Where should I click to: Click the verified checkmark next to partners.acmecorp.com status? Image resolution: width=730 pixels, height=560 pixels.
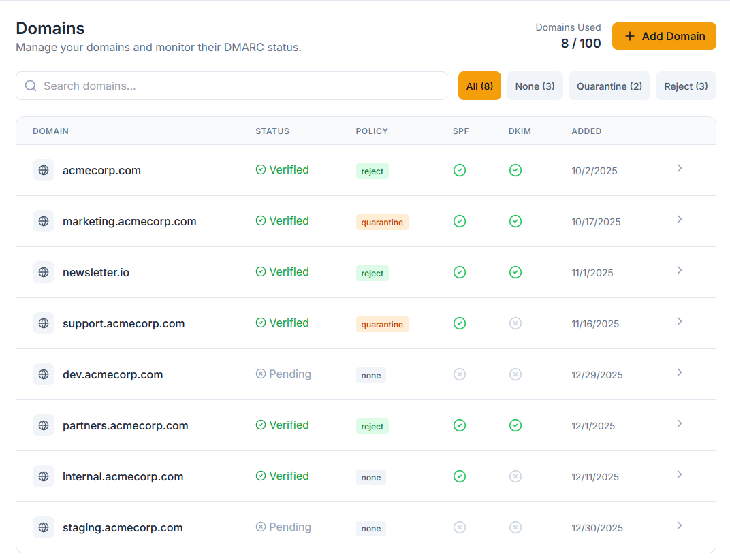point(261,425)
